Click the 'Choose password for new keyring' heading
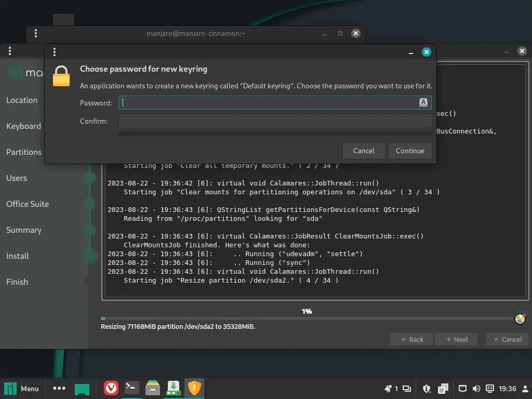This screenshot has height=399, width=532. click(x=143, y=69)
